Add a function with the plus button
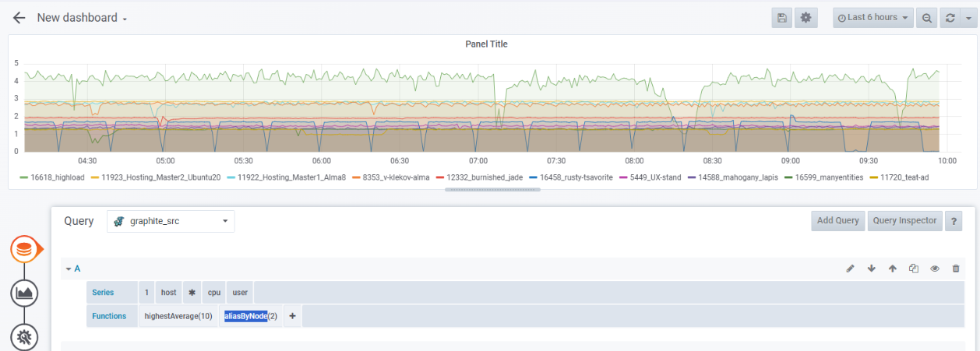 click(292, 316)
